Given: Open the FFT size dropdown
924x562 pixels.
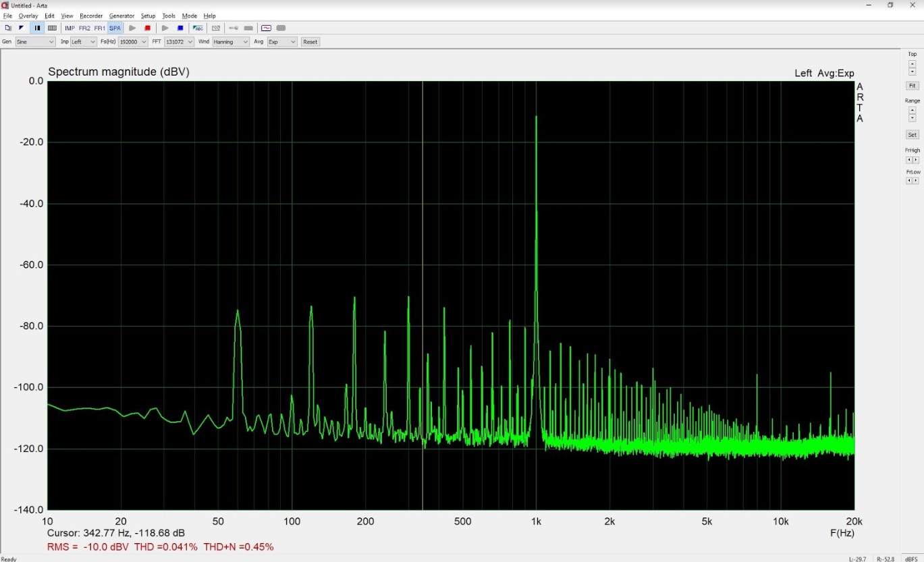Looking at the screenshot, I should pos(179,42).
